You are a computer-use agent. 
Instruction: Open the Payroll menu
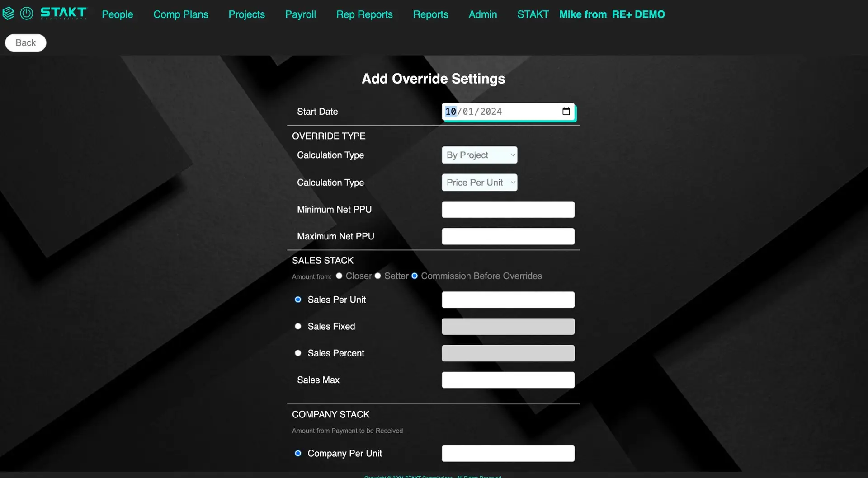point(301,14)
